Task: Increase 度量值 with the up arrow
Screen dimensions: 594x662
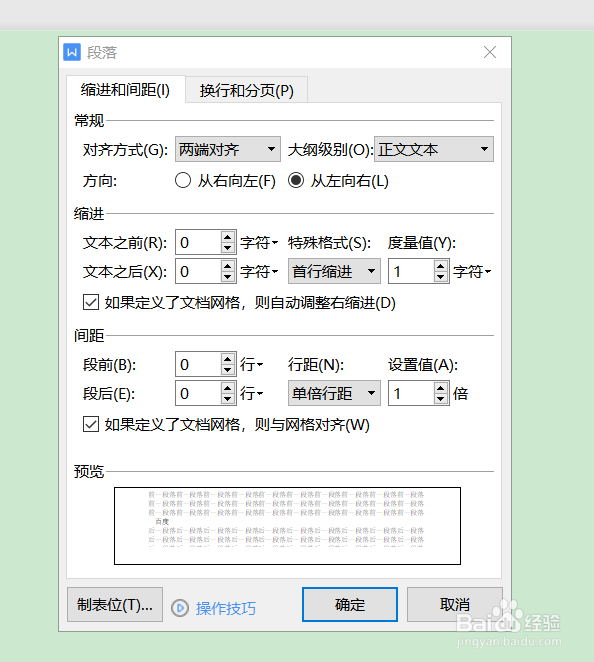Action: point(441,266)
